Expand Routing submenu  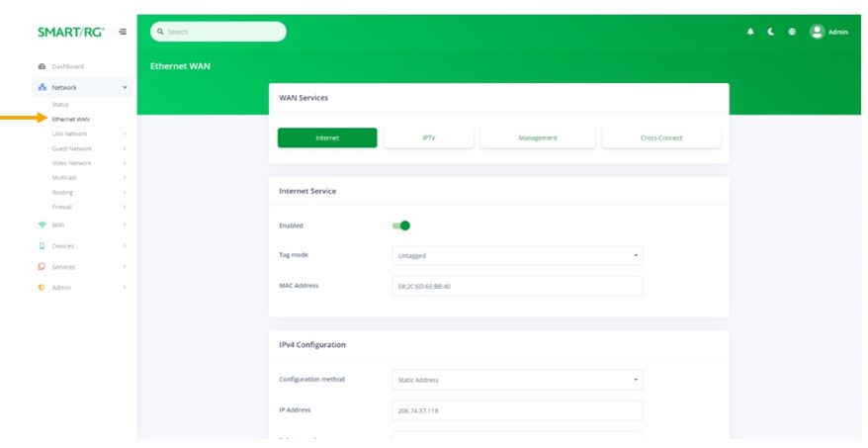125,192
